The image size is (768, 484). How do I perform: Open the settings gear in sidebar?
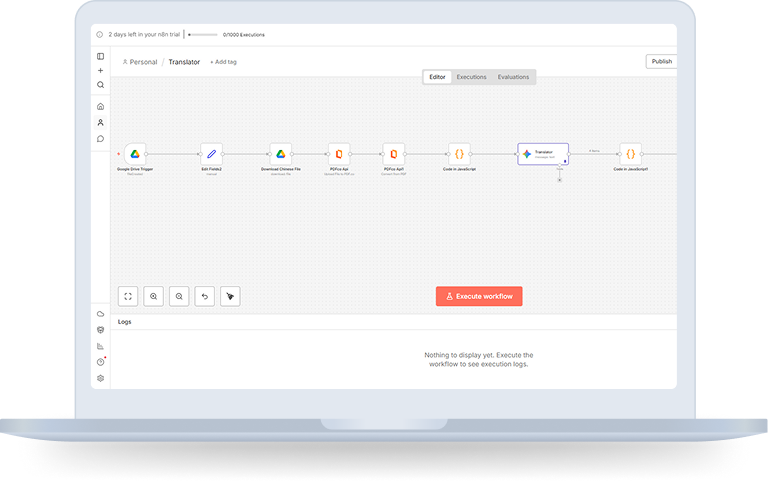click(x=100, y=378)
